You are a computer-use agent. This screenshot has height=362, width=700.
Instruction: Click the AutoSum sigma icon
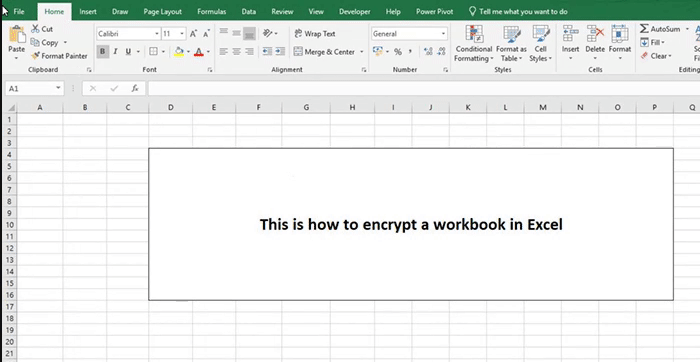point(644,29)
